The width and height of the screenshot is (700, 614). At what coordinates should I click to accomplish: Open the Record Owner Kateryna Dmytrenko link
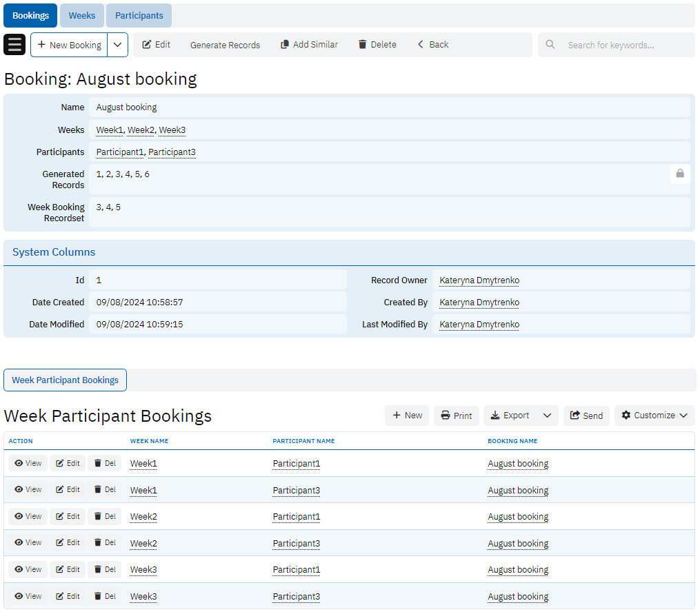click(479, 280)
